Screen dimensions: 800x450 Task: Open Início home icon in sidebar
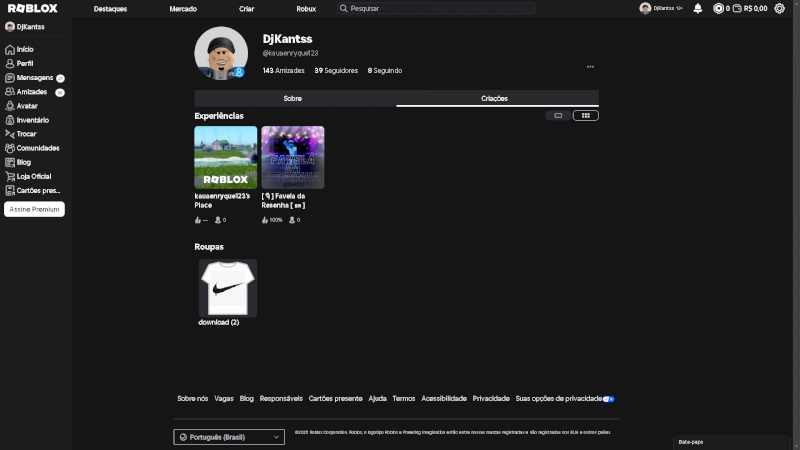tap(10, 48)
